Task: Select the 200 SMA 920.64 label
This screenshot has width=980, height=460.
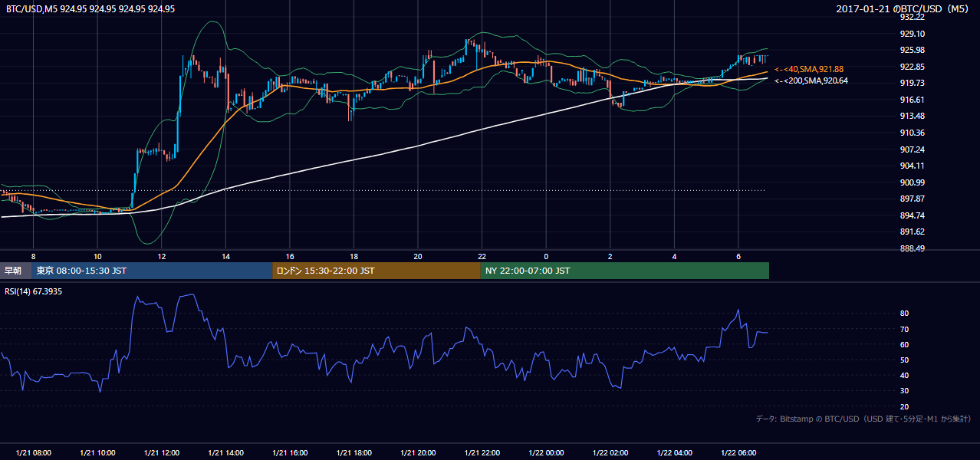Action: [811, 80]
